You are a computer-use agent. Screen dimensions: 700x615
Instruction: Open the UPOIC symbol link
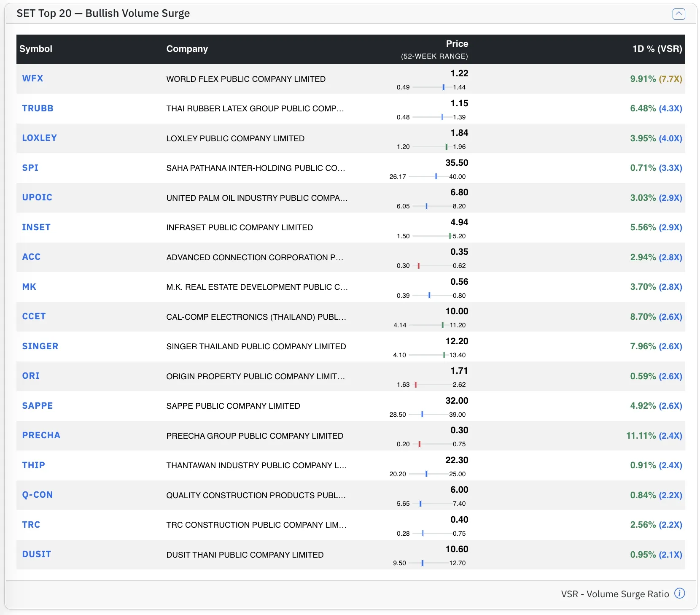37,197
